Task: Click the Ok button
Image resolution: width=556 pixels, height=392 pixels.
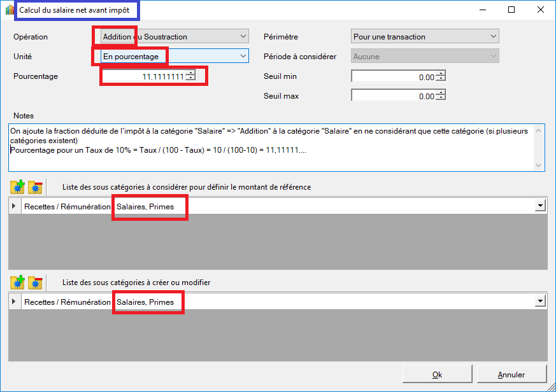Action: pos(437,374)
